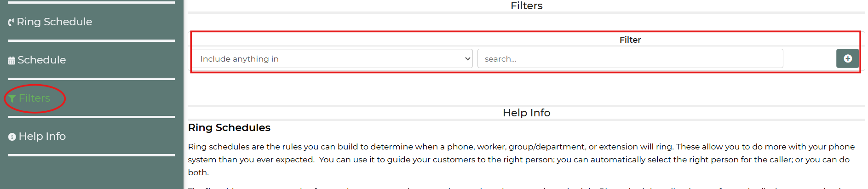Viewport: 868px width, 189px height.
Task: Click the calendar icon next to Schedule
Action: (x=11, y=60)
